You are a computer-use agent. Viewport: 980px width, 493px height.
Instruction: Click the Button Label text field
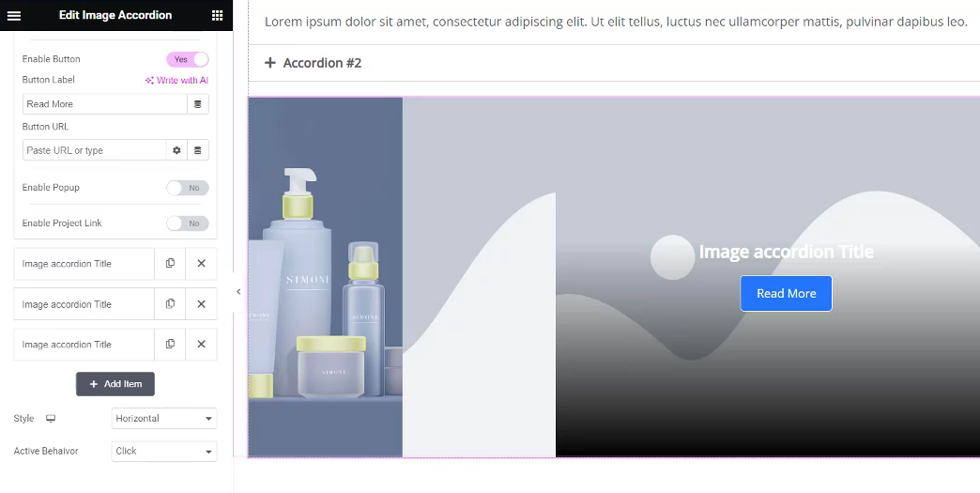click(104, 104)
